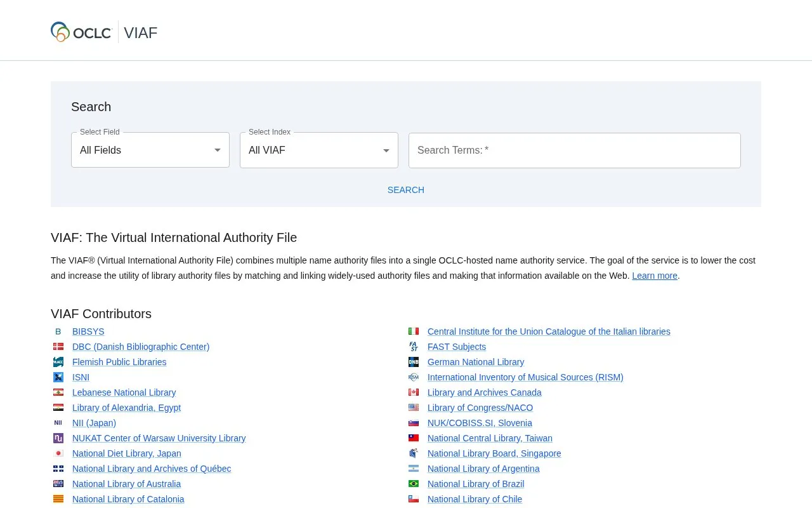Open Library and Archives Canada link

[x=485, y=392]
